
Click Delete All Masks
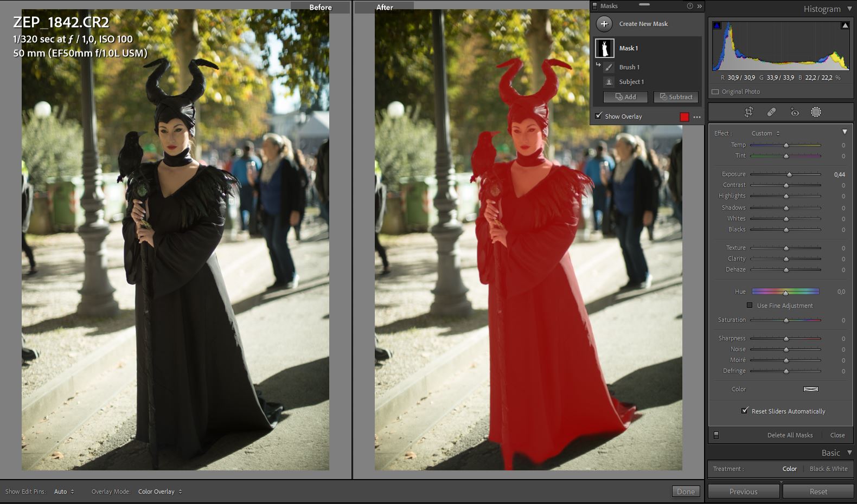click(790, 435)
